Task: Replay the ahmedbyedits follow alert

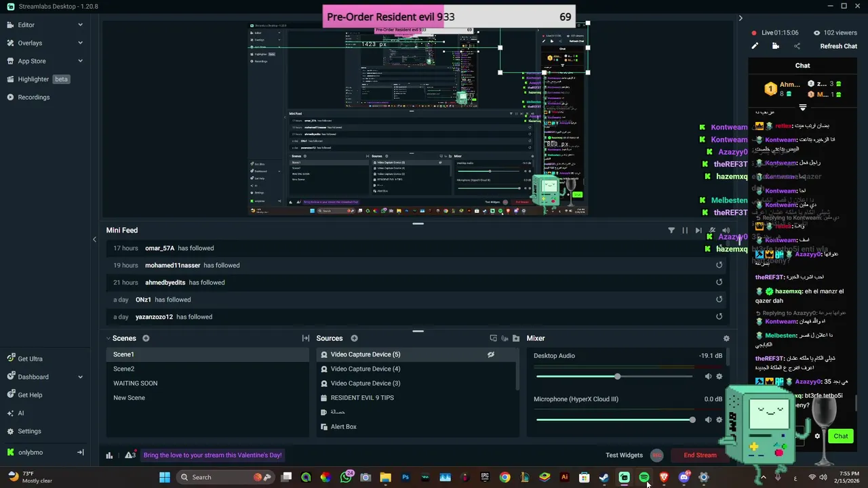Action: [x=719, y=282]
